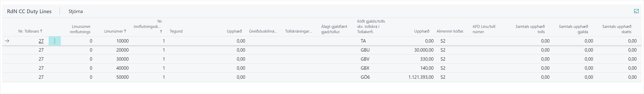644x94 pixels.
Task: Click the Samtals upphæð tolls header
Action: (530, 29)
